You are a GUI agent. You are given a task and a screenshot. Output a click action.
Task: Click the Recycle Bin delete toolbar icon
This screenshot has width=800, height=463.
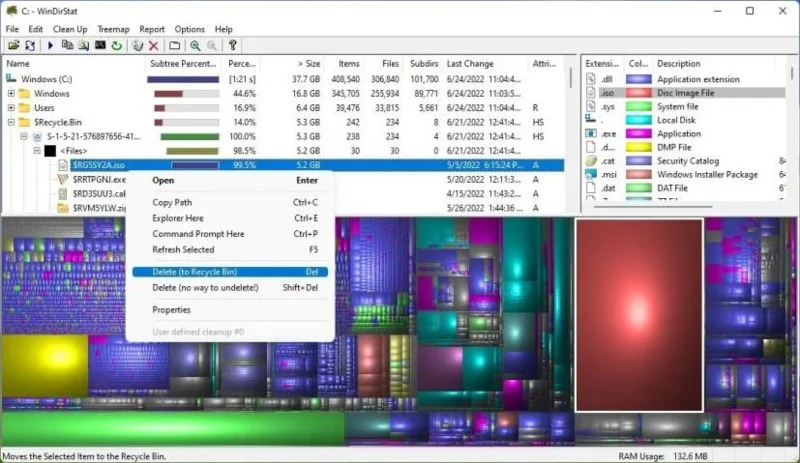click(x=137, y=45)
